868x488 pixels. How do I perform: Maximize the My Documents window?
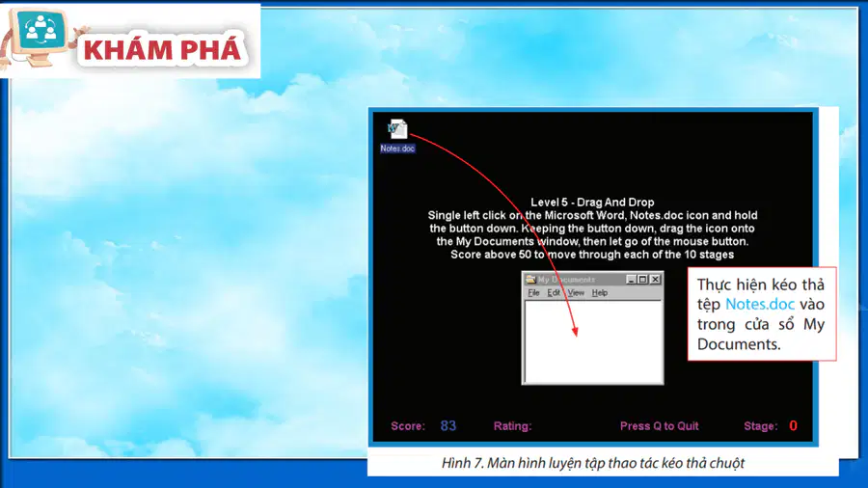click(x=642, y=280)
